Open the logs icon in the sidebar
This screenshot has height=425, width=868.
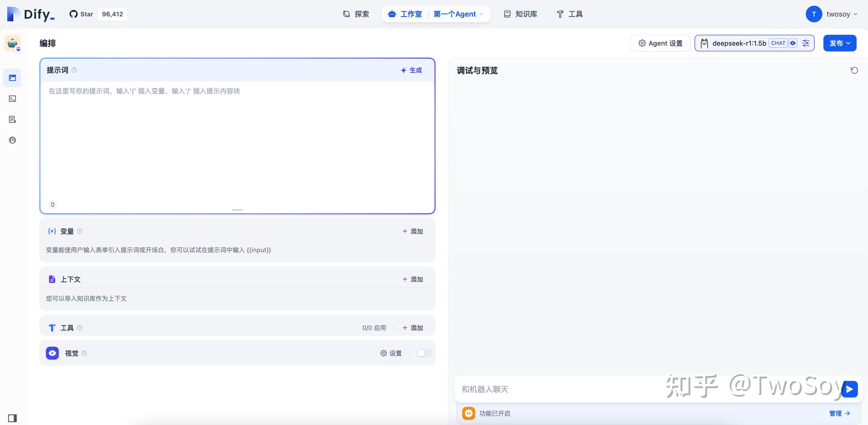[x=12, y=119]
